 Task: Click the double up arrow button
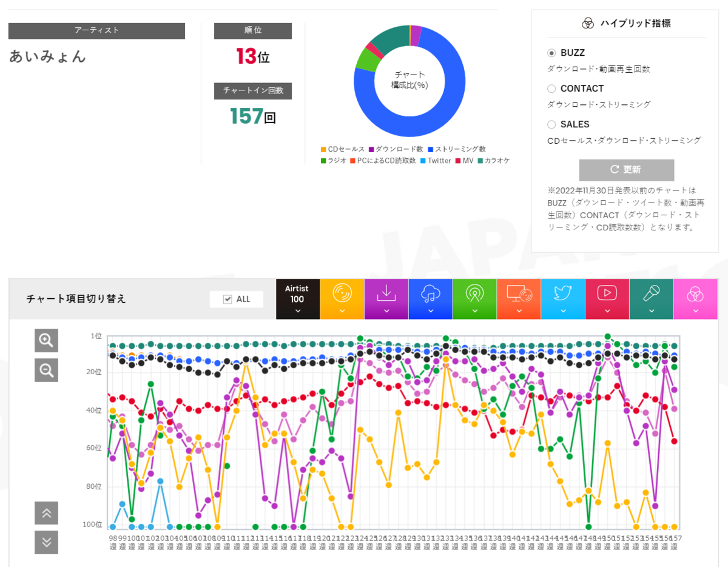click(x=47, y=513)
